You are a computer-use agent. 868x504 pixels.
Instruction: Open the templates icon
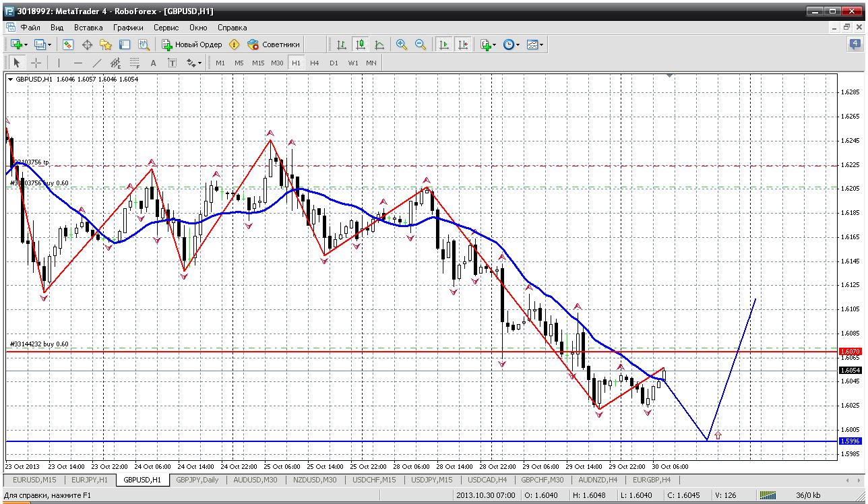[532, 44]
